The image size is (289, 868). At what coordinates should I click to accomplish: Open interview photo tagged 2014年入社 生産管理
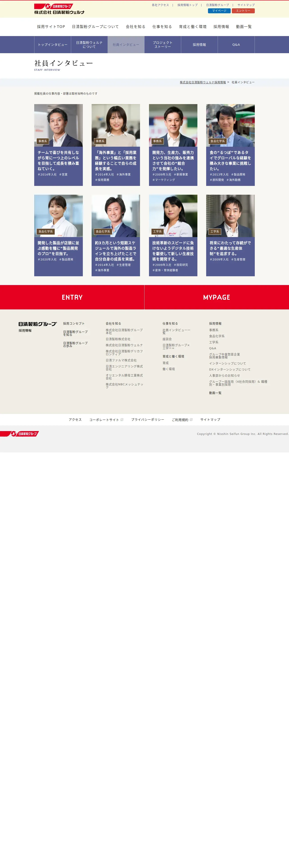click(x=116, y=216)
